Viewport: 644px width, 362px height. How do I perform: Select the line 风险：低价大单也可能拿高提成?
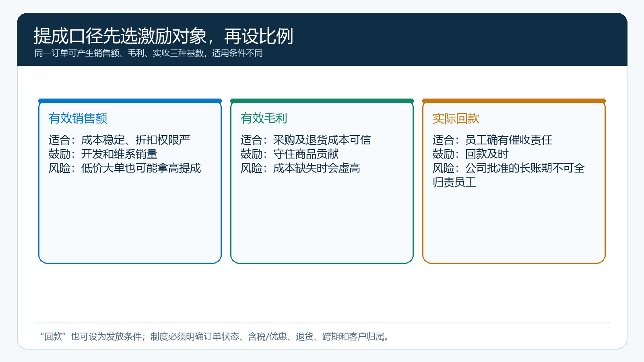(125, 168)
